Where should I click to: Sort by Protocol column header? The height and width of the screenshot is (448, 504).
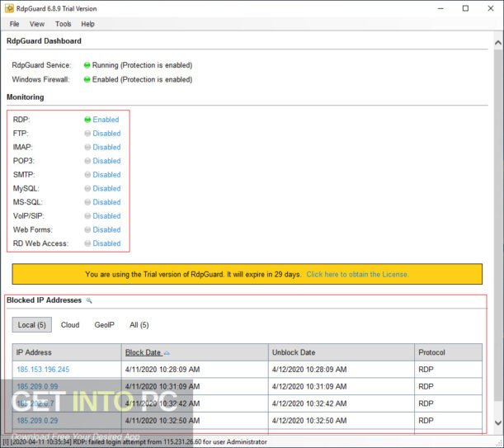tap(449, 352)
